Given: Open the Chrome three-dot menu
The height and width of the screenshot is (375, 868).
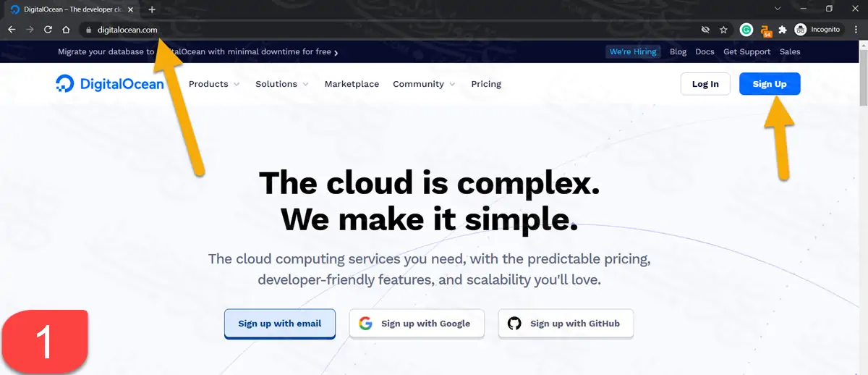Looking at the screenshot, I should [x=856, y=30].
